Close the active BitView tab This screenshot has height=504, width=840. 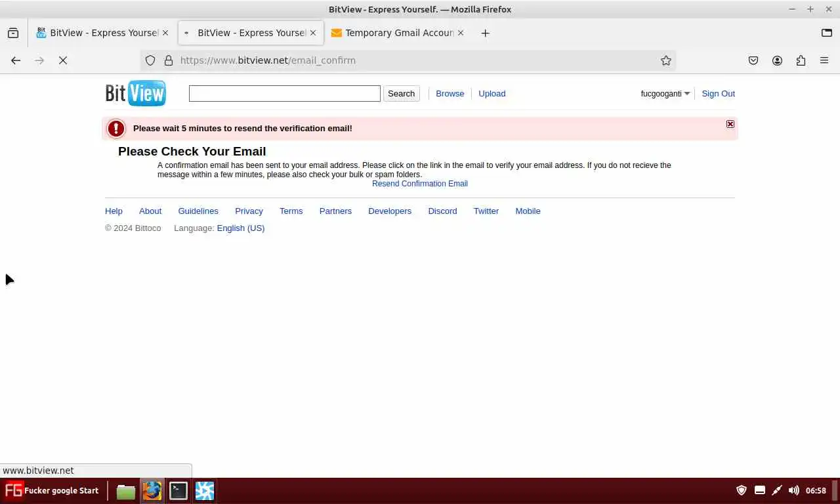pyautogui.click(x=313, y=33)
